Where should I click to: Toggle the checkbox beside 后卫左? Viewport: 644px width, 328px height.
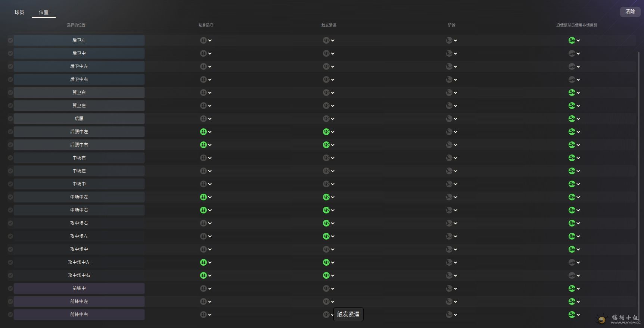point(10,40)
